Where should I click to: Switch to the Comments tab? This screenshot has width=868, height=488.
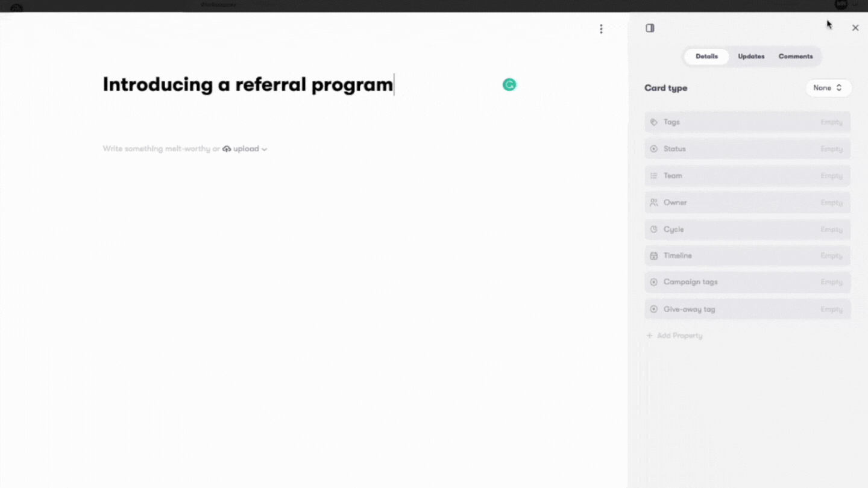(x=796, y=57)
